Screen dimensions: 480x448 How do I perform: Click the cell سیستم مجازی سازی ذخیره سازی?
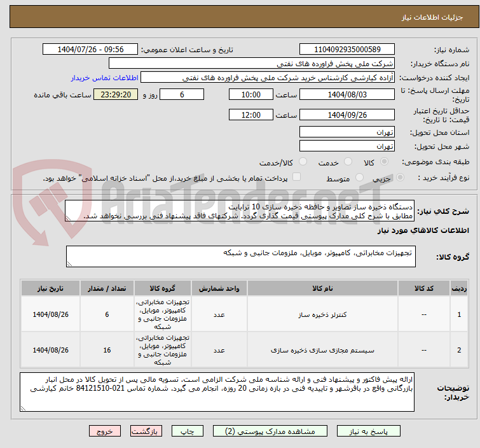point(322,350)
